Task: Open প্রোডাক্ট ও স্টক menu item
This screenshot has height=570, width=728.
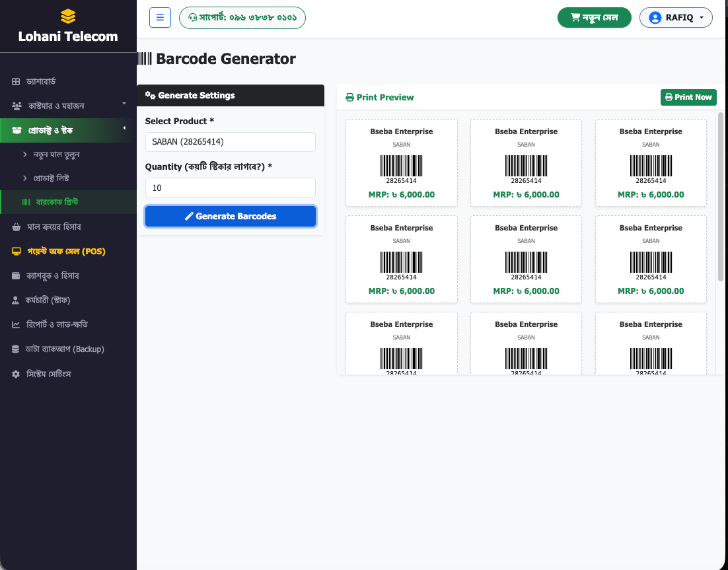Action: tap(68, 130)
